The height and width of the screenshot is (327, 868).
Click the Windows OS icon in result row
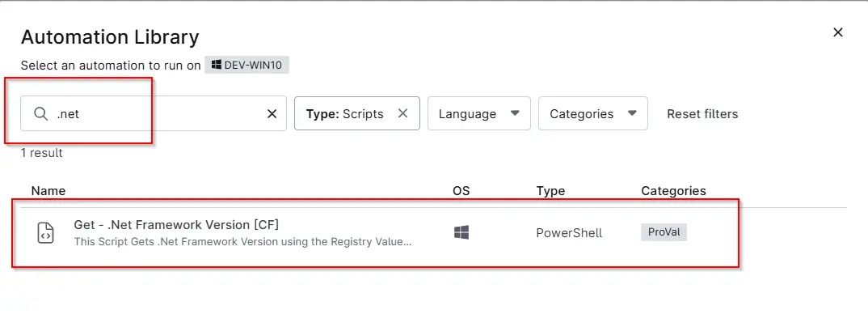461,233
